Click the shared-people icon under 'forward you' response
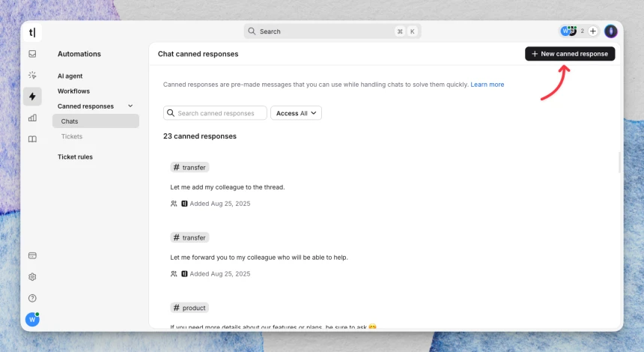 pyautogui.click(x=174, y=274)
